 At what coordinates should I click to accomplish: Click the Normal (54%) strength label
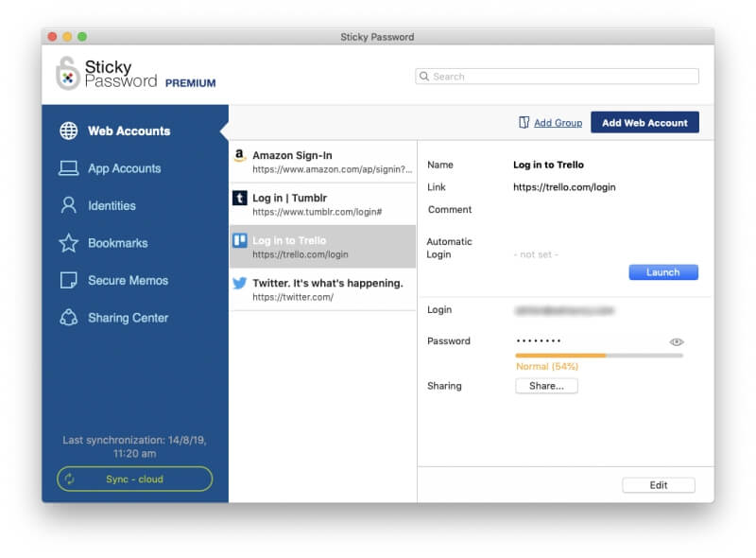pyautogui.click(x=547, y=366)
